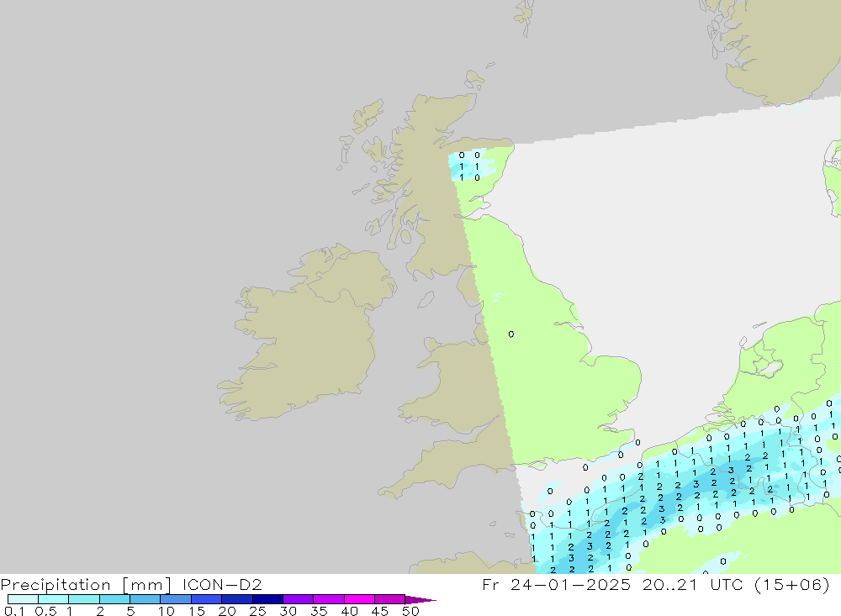Image resolution: width=841 pixels, height=616 pixels.
Task: Click the legend swatch between 1 and 2
Action: (x=84, y=599)
